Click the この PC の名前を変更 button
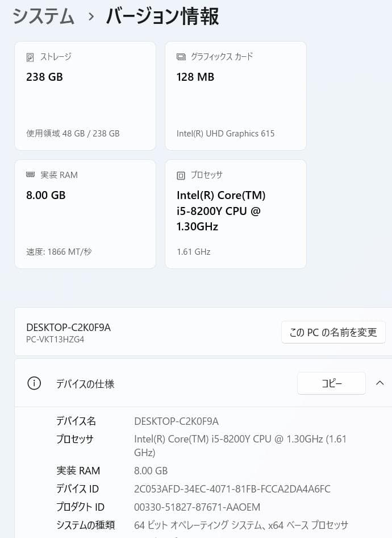Viewport: 392px width, 538px height. point(333,332)
